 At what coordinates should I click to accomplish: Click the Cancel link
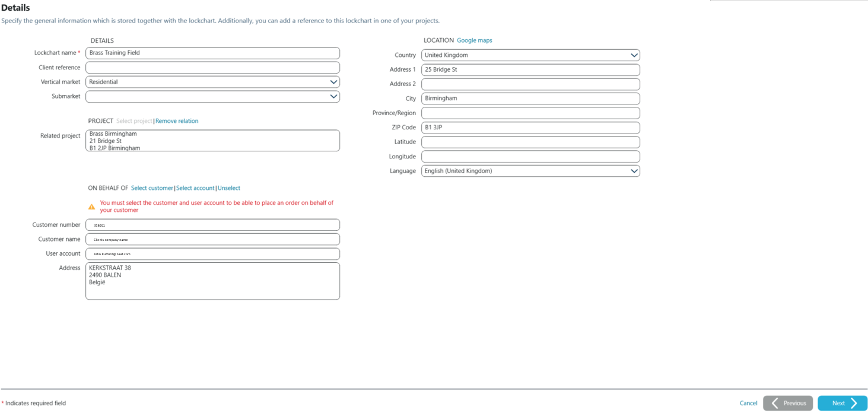click(748, 404)
